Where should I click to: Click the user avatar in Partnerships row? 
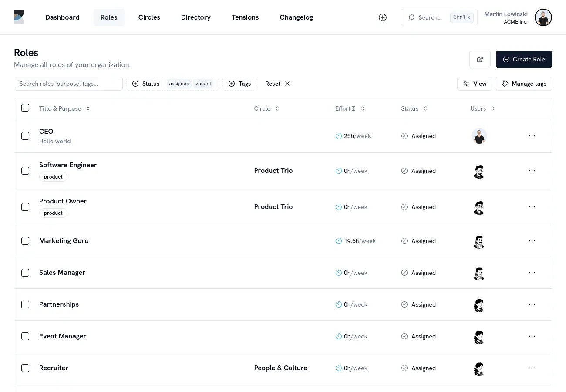coord(479,305)
